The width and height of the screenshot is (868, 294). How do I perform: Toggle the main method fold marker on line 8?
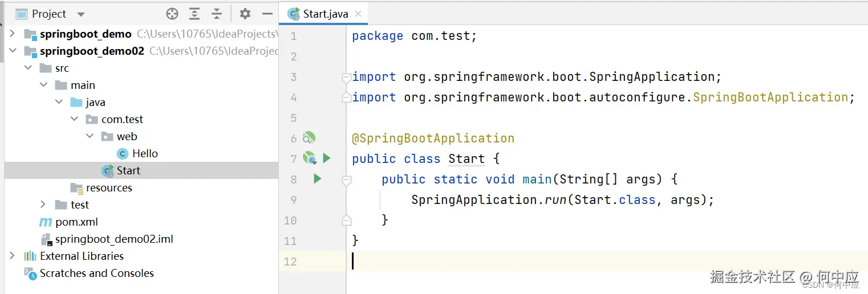tap(346, 179)
